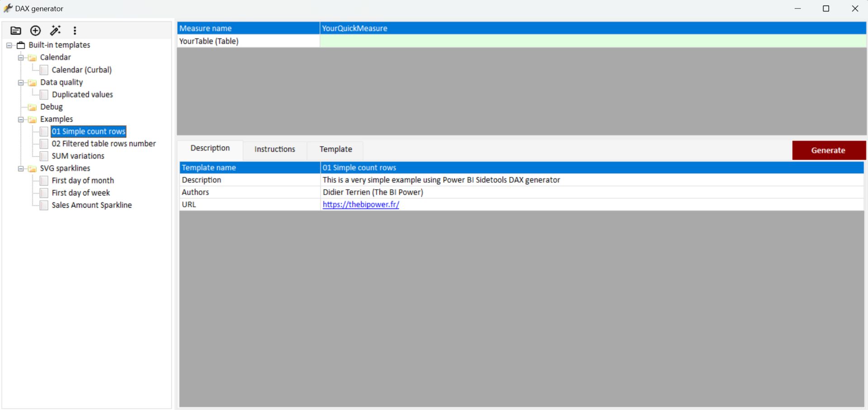Screen dimensions: 868x410
Task: Click the document icon beside 02 Filtered table rows number
Action: pos(44,144)
